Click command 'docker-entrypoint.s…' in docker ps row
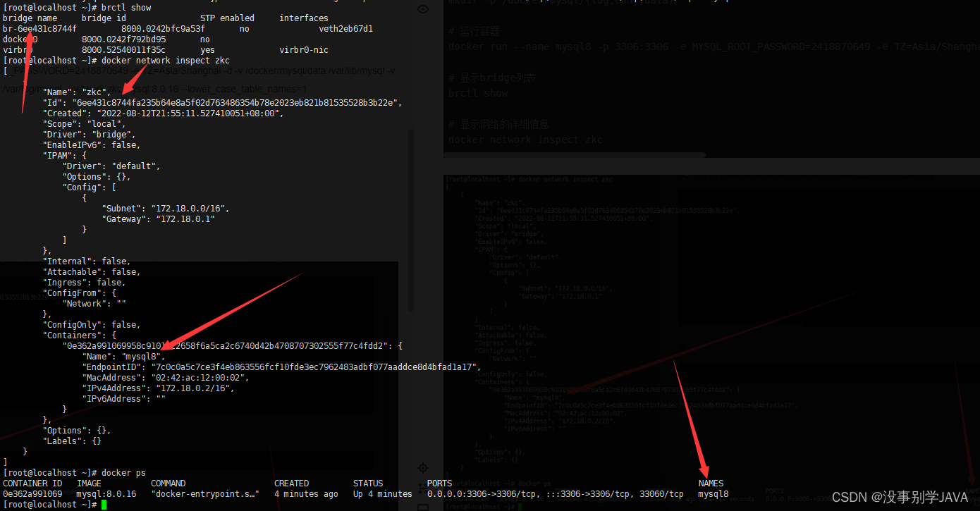This screenshot has height=511, width=980. [x=205, y=494]
